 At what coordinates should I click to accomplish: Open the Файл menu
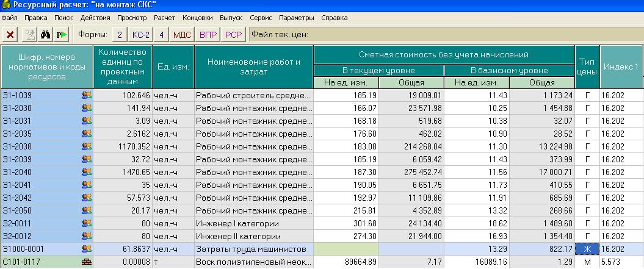9,18
